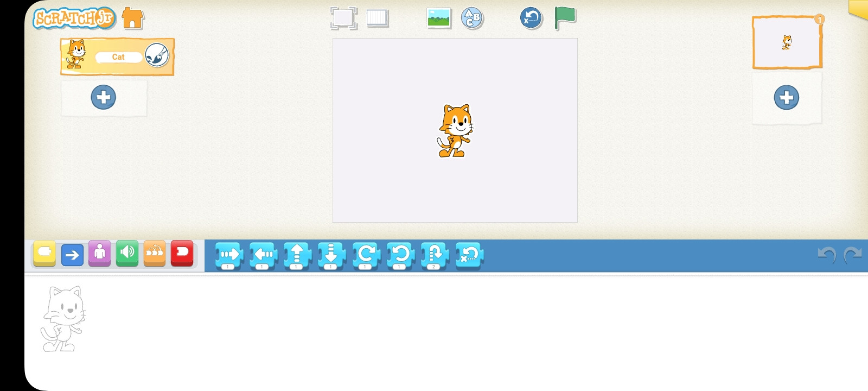Select the Move Left block
This screenshot has height=391, width=868.
(x=263, y=256)
